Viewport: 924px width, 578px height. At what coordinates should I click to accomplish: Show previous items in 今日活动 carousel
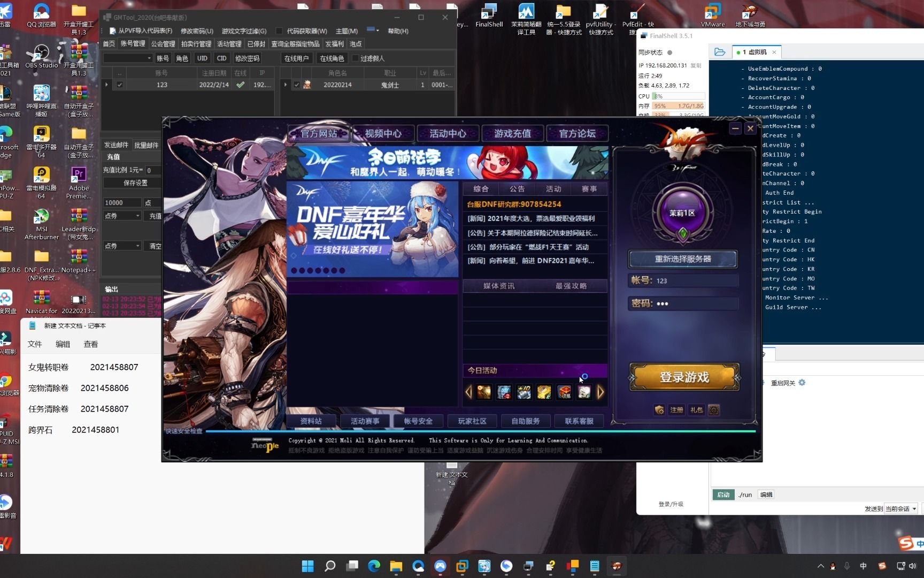pos(469,392)
